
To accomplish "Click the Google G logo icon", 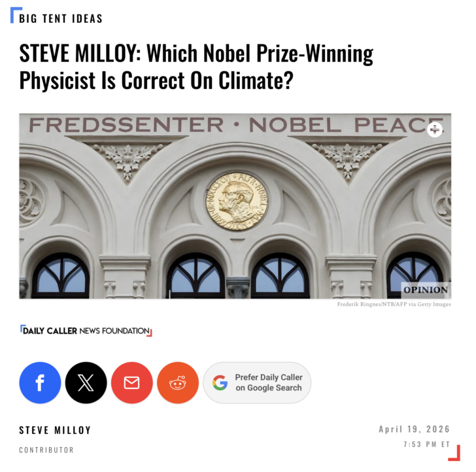I will (x=220, y=383).
